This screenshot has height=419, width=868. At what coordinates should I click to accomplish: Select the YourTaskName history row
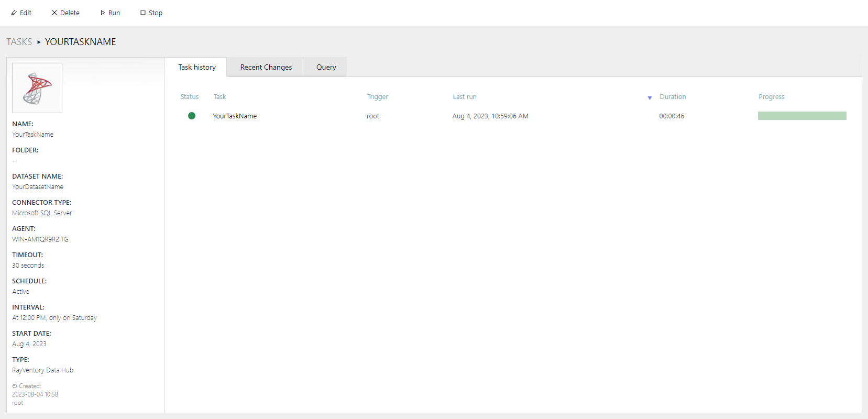click(235, 116)
